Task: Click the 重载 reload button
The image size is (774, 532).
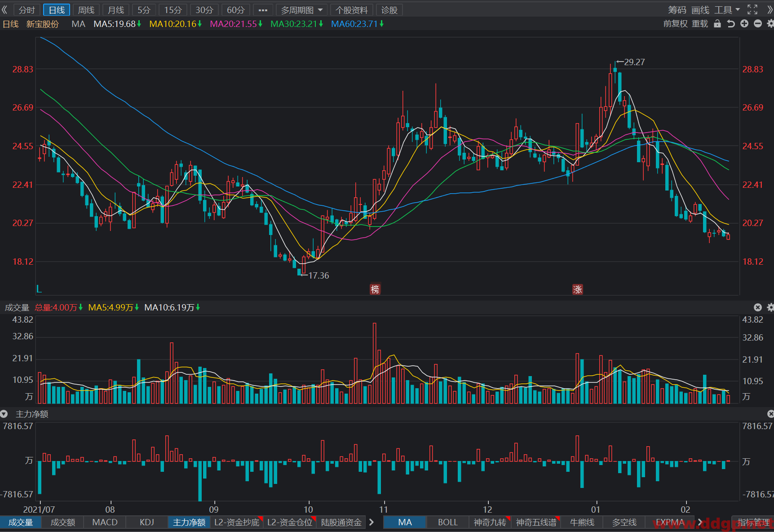Action: pyautogui.click(x=700, y=24)
